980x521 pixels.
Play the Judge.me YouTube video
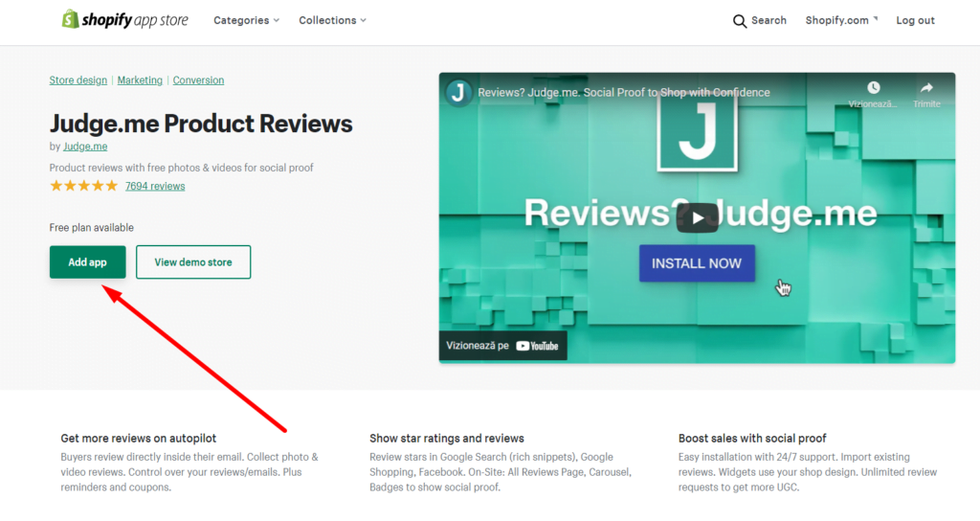[697, 217]
